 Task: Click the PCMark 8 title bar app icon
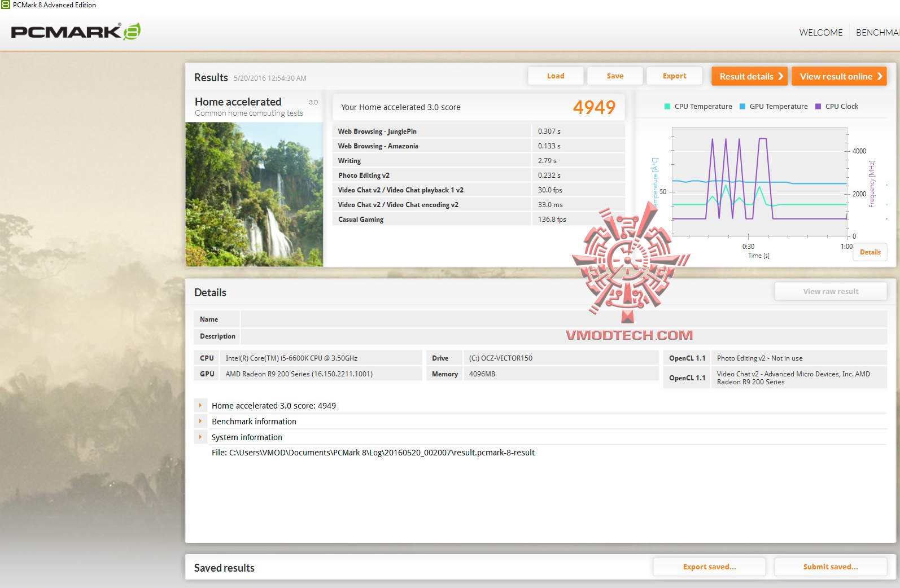6,5
